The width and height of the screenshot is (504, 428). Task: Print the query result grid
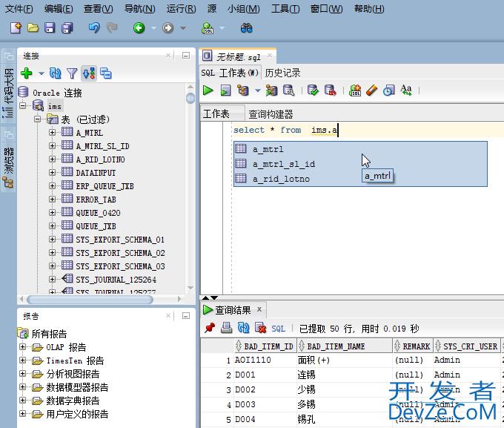(x=227, y=329)
